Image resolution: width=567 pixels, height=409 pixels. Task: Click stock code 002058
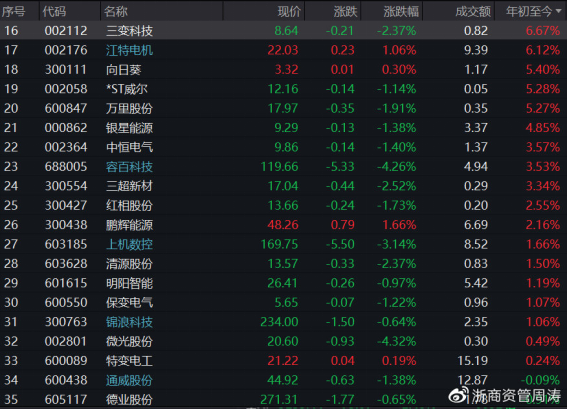[x=66, y=89]
